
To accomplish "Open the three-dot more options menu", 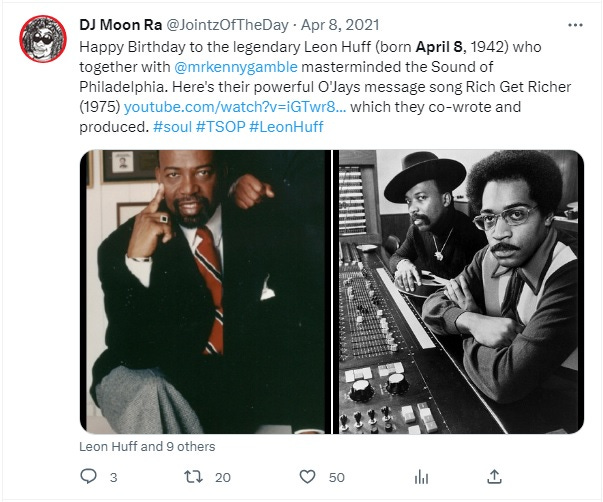I will (575, 25).
